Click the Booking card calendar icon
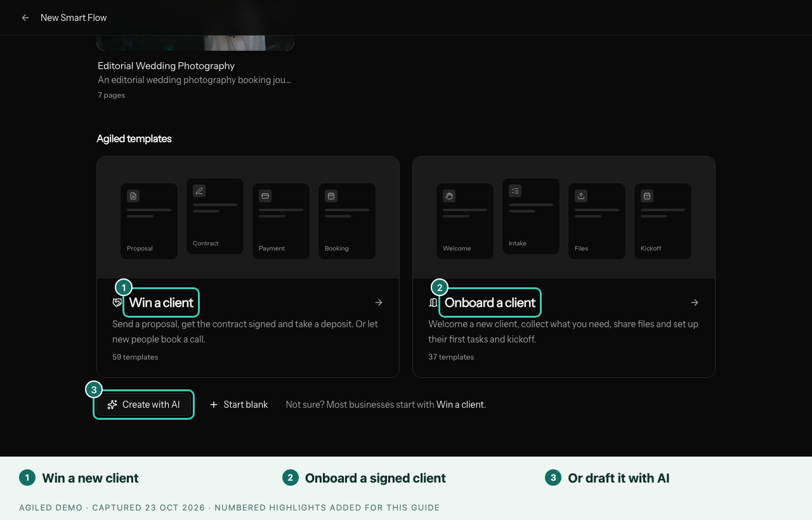Image resolution: width=812 pixels, height=520 pixels. tap(331, 196)
